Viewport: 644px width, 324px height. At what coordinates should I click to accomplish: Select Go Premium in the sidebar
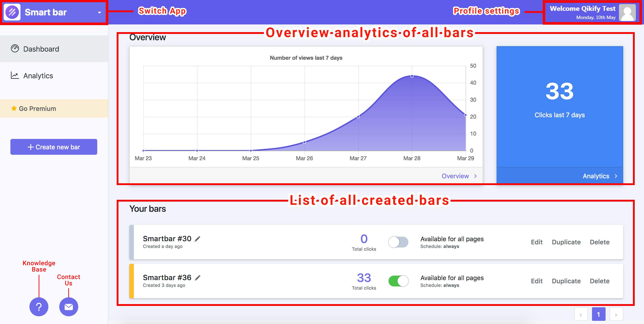(38, 108)
